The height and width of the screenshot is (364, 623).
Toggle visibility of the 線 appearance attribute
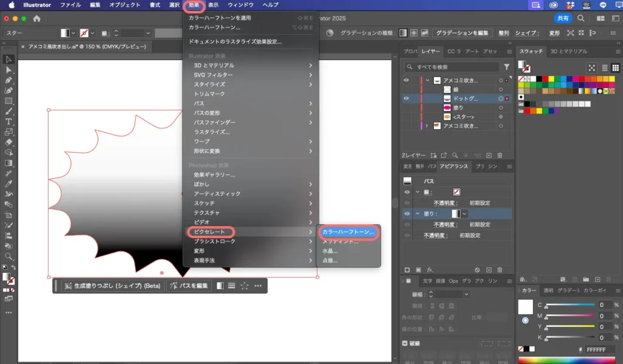(407, 192)
